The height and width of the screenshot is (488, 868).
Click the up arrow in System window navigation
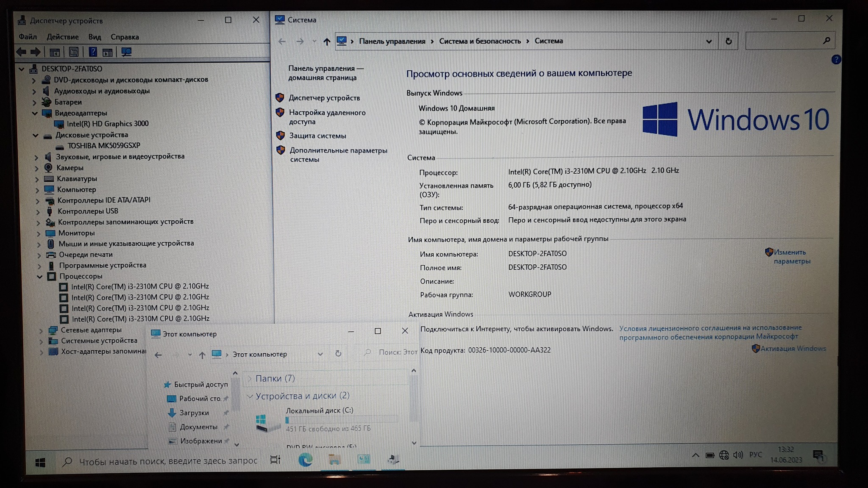326,42
